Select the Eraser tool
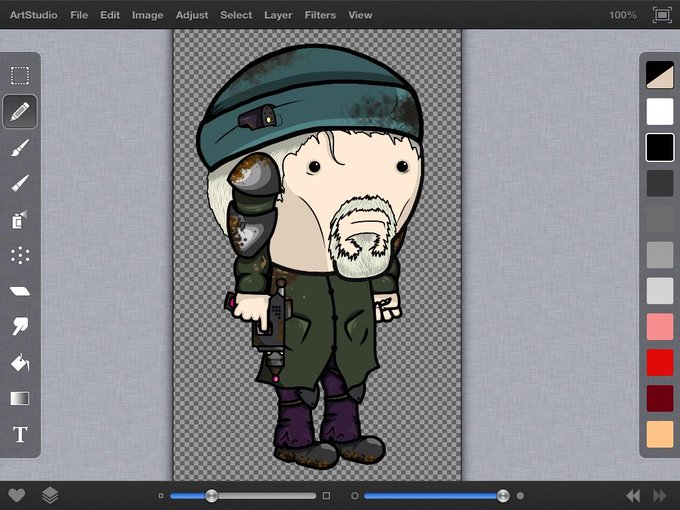Image resolution: width=680 pixels, height=510 pixels. 20,291
